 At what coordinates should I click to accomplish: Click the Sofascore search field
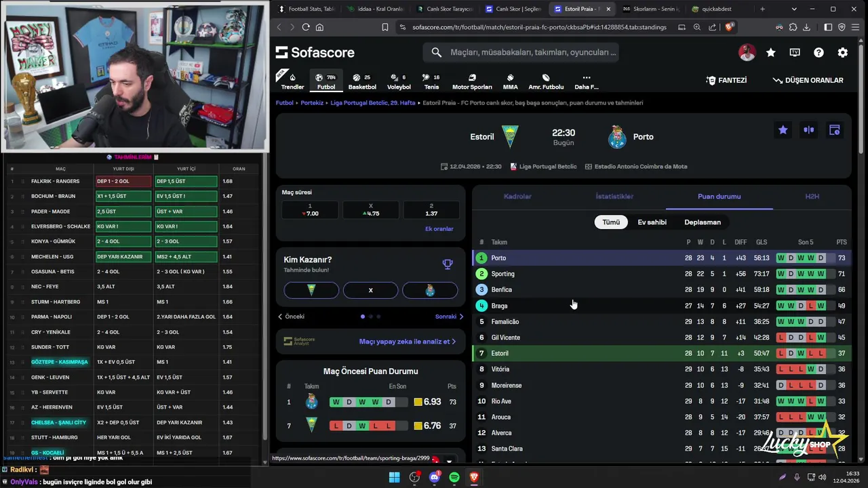click(x=522, y=52)
